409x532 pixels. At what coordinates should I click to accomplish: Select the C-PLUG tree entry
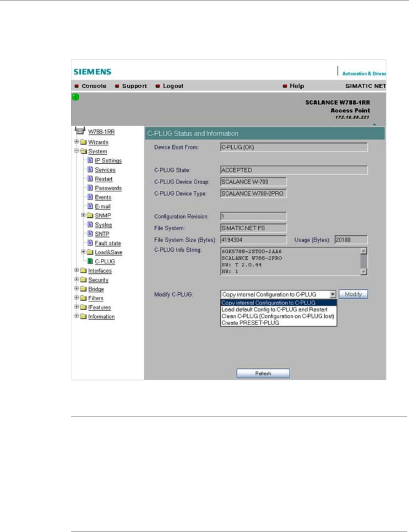(105, 261)
